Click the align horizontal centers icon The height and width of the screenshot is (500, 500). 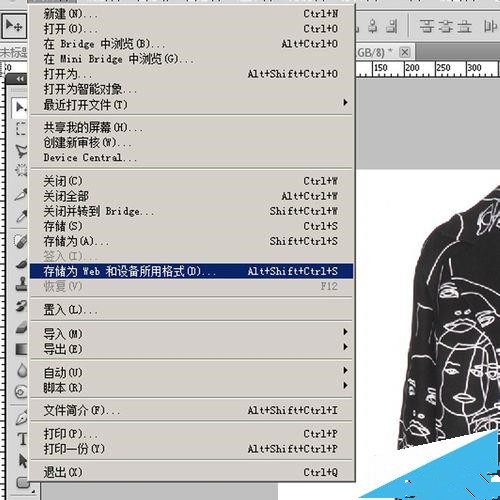pyautogui.click(x=373, y=26)
